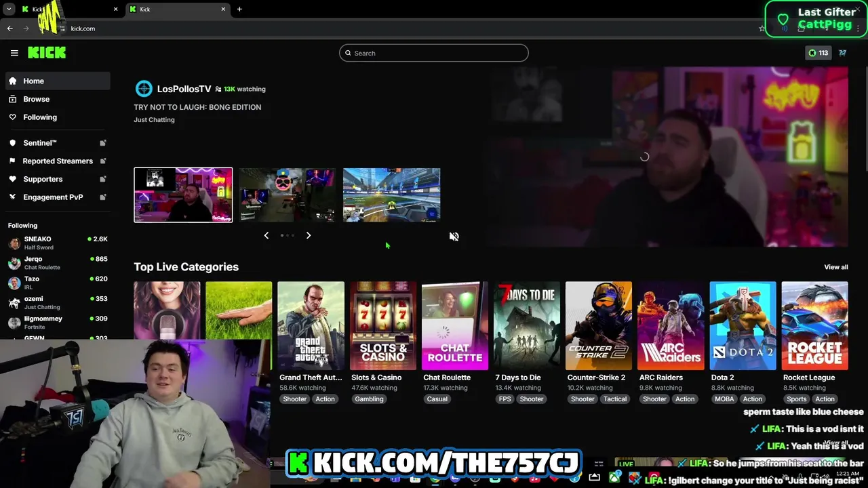Switch to the second Kick browser tab
This screenshot has width=868, height=488.
(178, 9)
